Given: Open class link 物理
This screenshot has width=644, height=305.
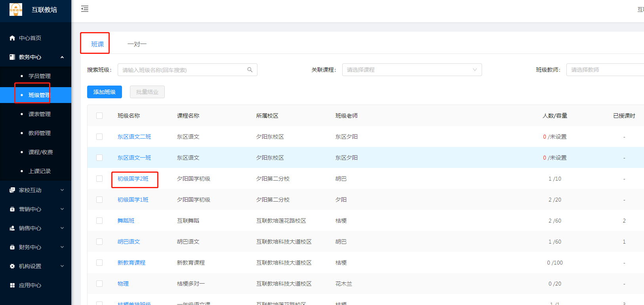Looking at the screenshot, I should coord(123,284).
